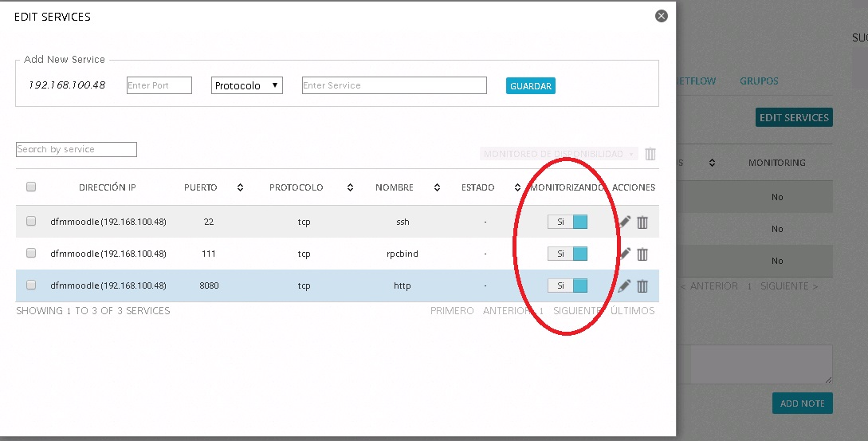868x441 pixels.
Task: Close the Edit Services dialog
Action: [x=661, y=16]
